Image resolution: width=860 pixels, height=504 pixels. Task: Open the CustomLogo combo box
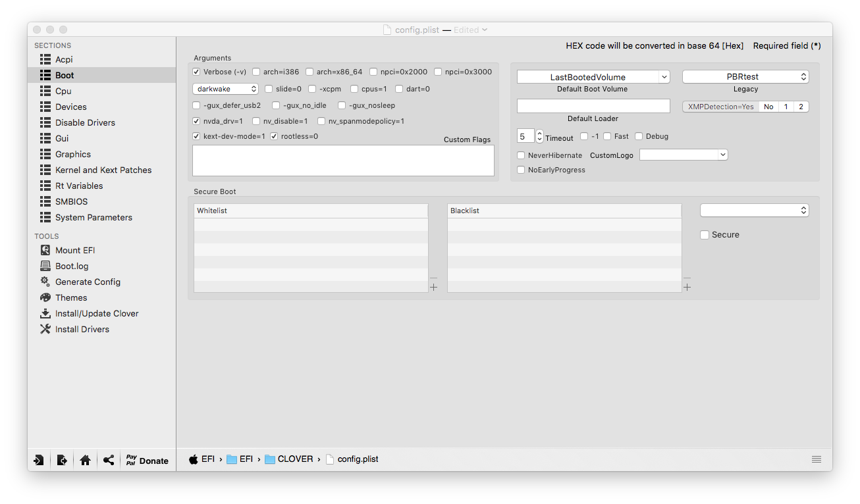(x=722, y=155)
